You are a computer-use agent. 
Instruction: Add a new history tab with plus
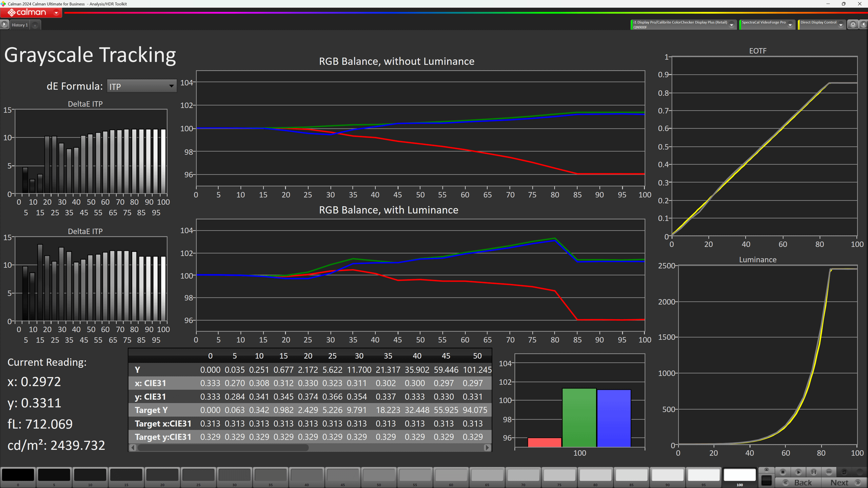click(35, 25)
